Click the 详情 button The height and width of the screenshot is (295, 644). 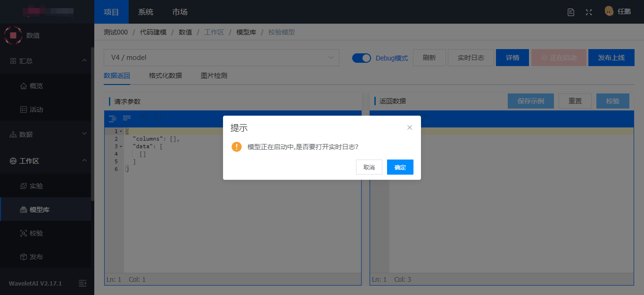[x=512, y=58]
